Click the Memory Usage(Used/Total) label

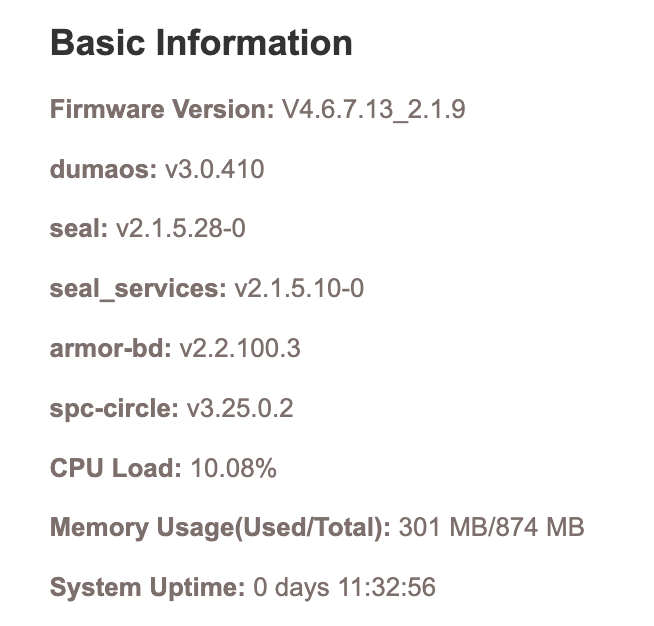click(220, 527)
